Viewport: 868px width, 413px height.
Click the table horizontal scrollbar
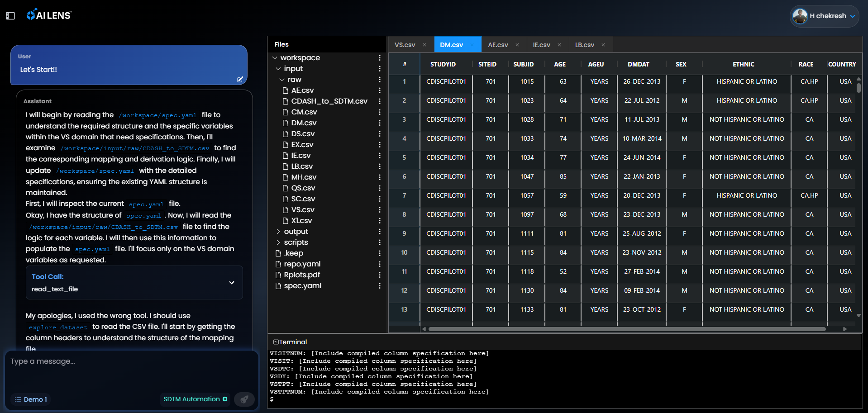click(627, 329)
